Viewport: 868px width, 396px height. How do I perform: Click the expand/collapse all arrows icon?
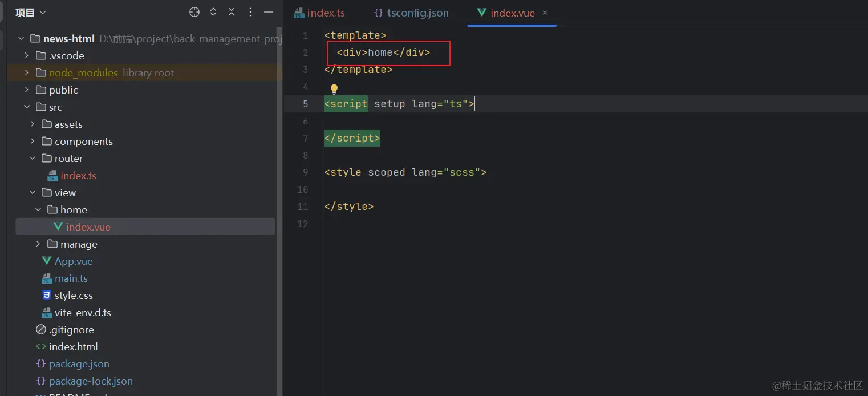tap(213, 12)
